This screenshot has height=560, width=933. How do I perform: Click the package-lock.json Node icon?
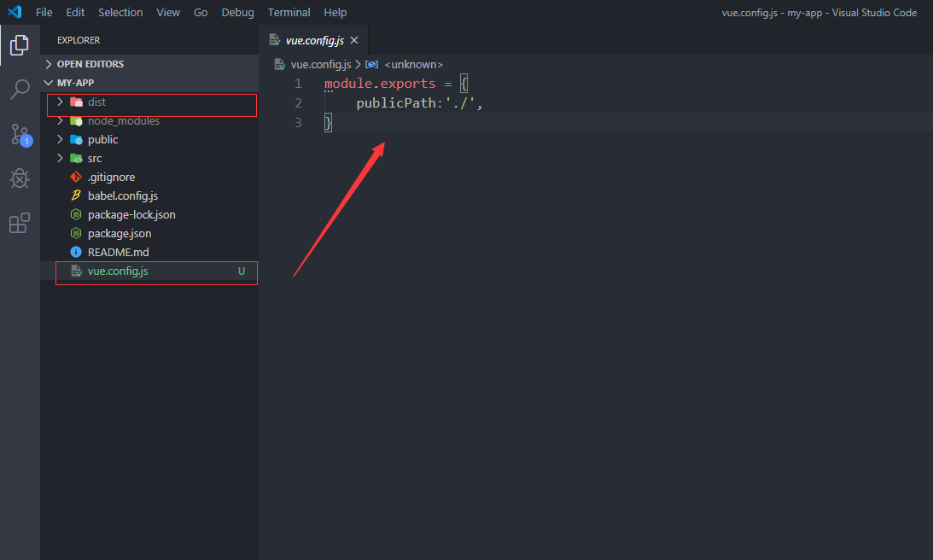click(76, 215)
